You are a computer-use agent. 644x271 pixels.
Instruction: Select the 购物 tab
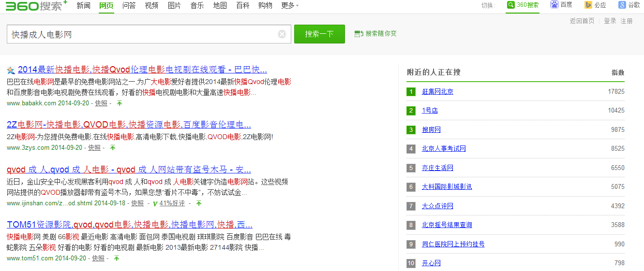coord(265,5)
